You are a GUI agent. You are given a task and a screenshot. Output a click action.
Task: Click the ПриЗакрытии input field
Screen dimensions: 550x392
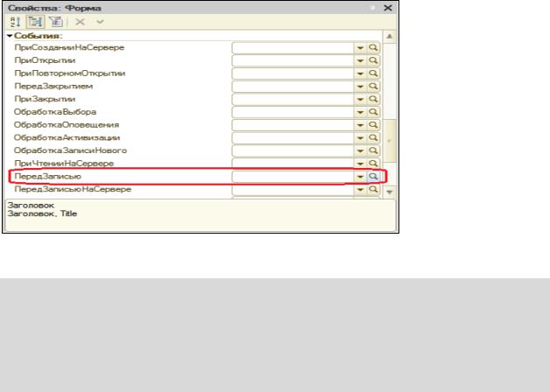[x=293, y=100]
